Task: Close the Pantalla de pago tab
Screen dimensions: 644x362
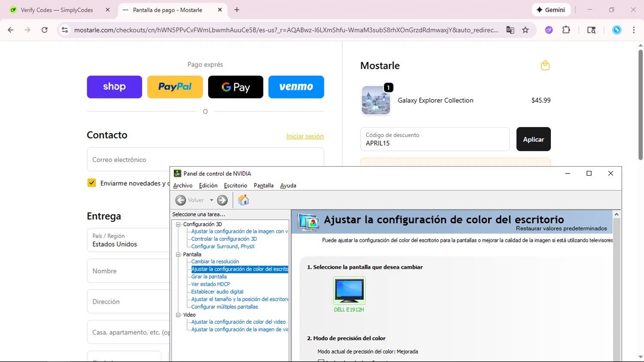Action: pyautogui.click(x=220, y=10)
